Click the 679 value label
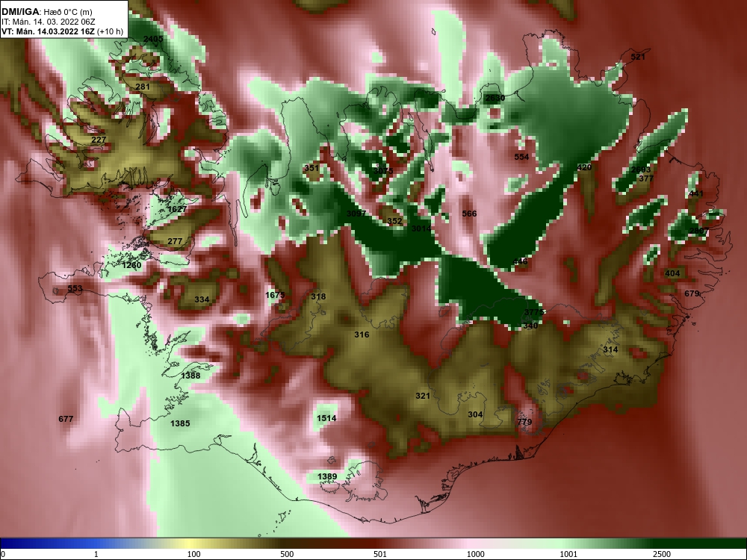 (x=692, y=293)
